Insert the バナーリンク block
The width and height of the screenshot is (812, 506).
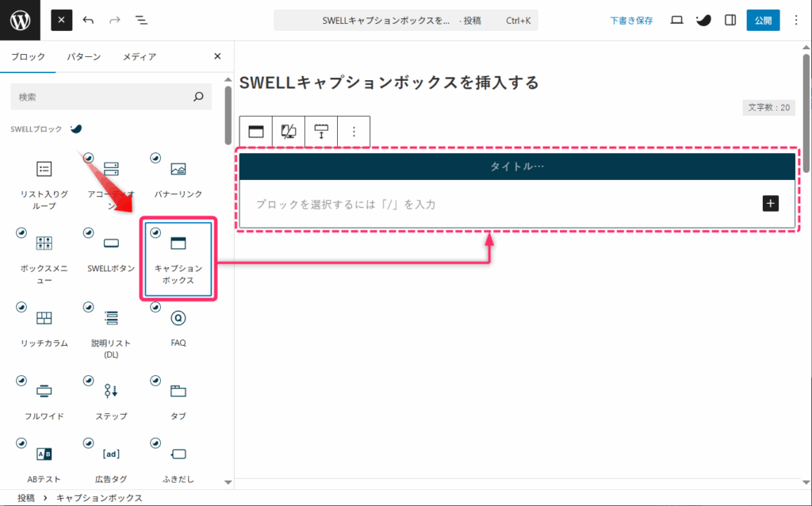point(178,178)
